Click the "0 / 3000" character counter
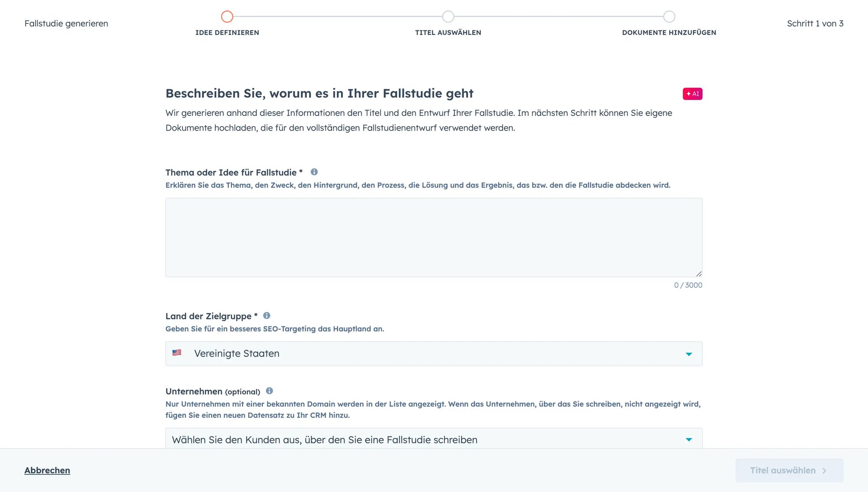 [x=688, y=285]
